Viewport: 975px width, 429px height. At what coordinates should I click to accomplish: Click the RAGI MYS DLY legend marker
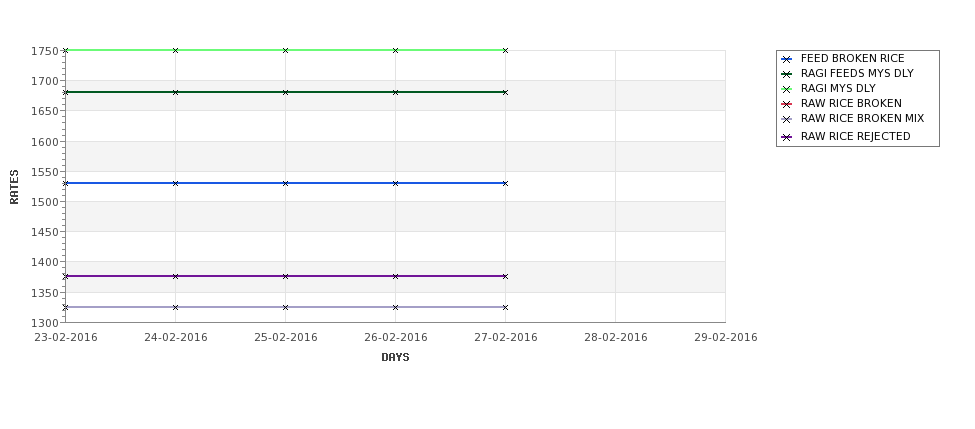tap(787, 89)
